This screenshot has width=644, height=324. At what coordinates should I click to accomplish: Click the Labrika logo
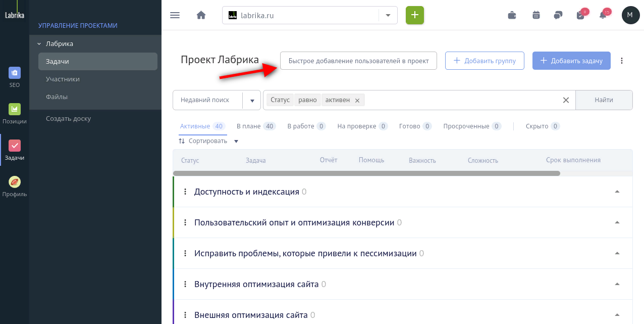(x=15, y=15)
